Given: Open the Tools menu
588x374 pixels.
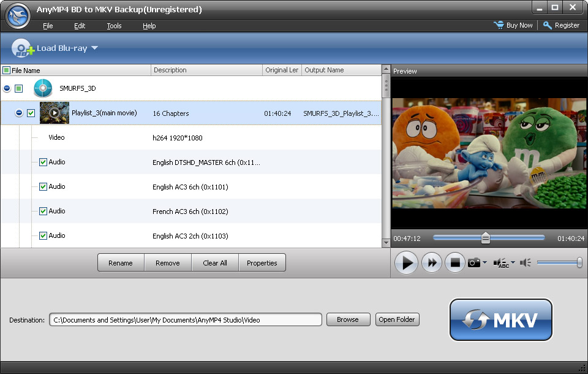Looking at the screenshot, I should click(114, 26).
